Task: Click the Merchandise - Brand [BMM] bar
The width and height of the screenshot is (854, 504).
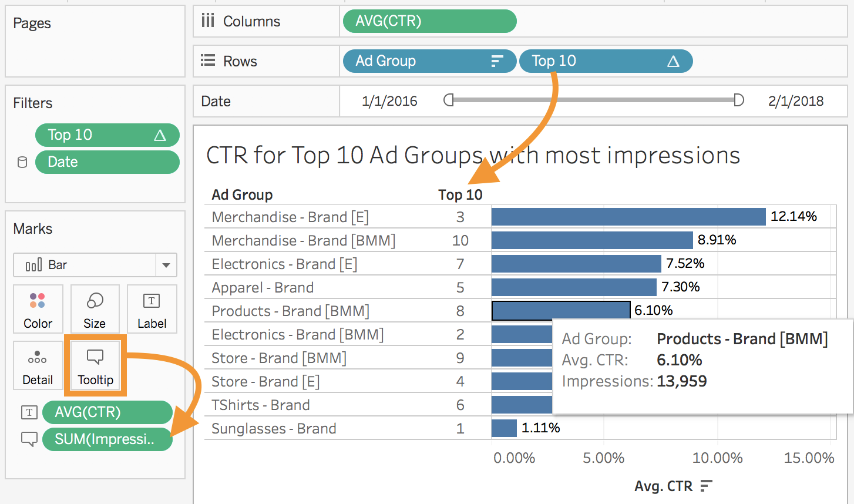Action: tap(592, 240)
